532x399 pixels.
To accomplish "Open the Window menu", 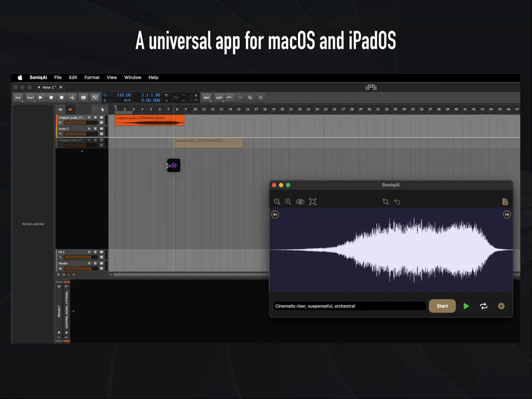I will pos(133,77).
